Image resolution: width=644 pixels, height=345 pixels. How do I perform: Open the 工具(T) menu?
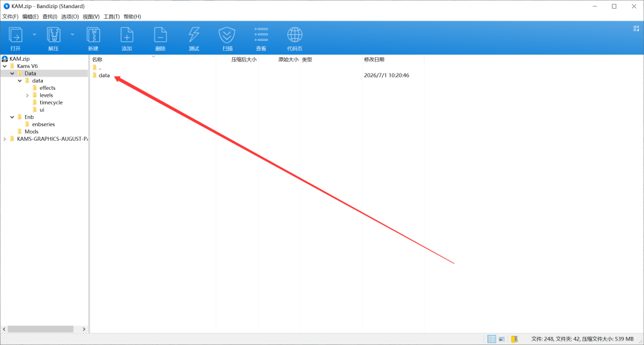point(111,16)
